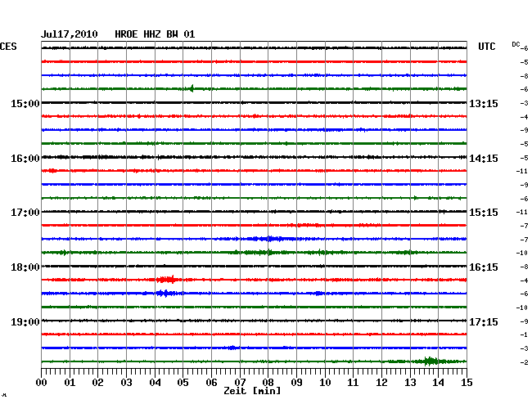
Task: Click the "01" minute tick label
Action: [x=70, y=383]
